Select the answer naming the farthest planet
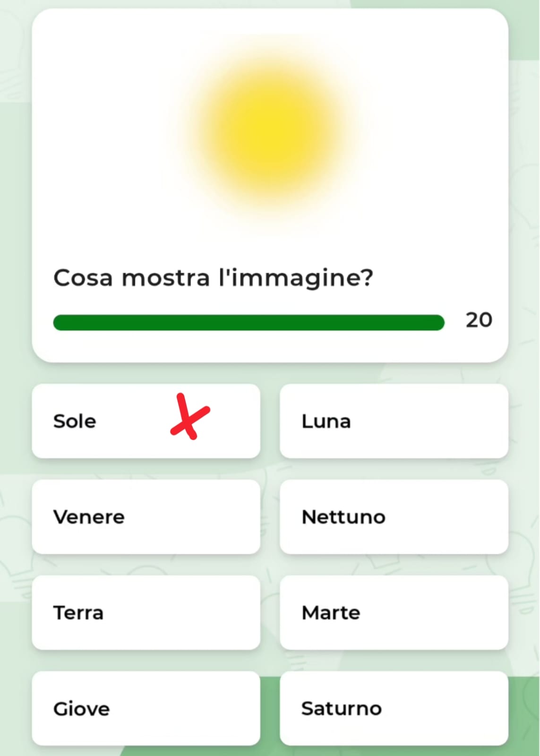 click(394, 517)
